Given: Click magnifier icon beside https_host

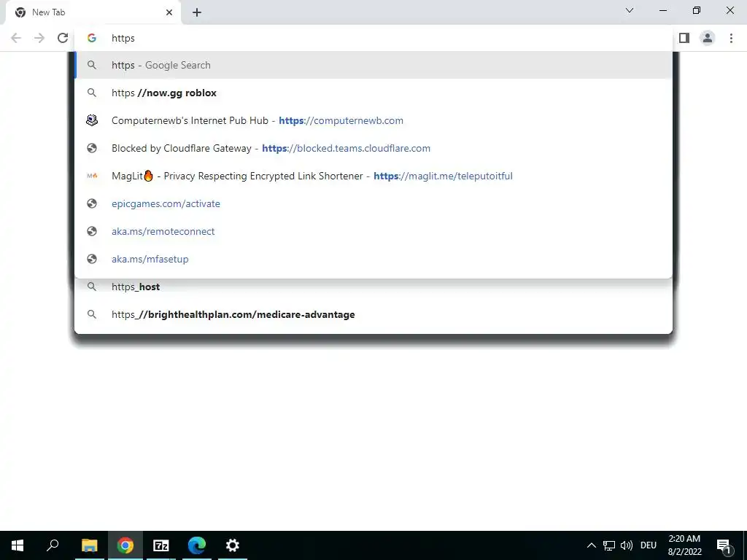Looking at the screenshot, I should (x=92, y=287).
